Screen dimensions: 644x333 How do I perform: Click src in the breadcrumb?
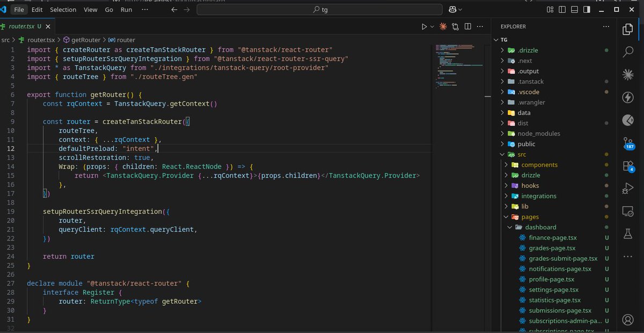5,40
